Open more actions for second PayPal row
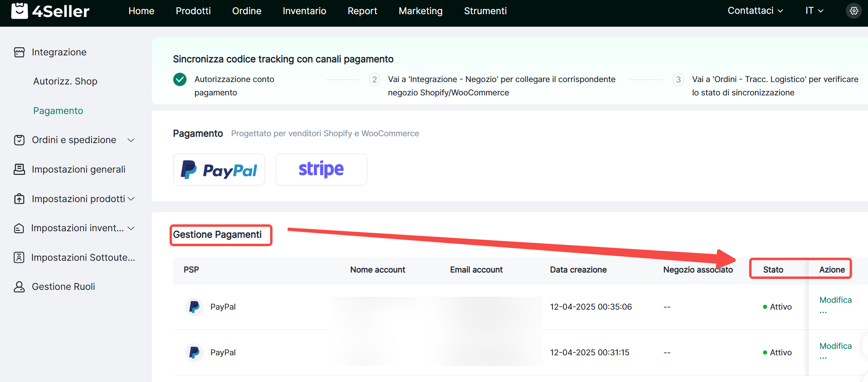Screen dimensions: 868x382 click(823, 358)
